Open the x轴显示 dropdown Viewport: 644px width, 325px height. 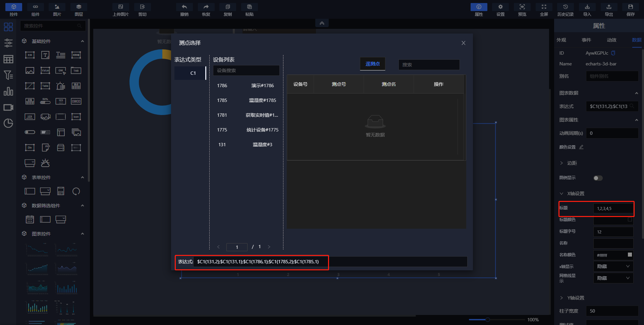(x=613, y=266)
